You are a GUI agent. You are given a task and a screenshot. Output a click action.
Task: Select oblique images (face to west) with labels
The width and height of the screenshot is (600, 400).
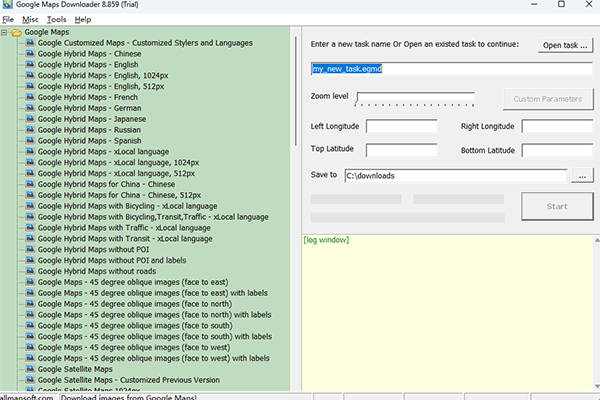coord(153,358)
